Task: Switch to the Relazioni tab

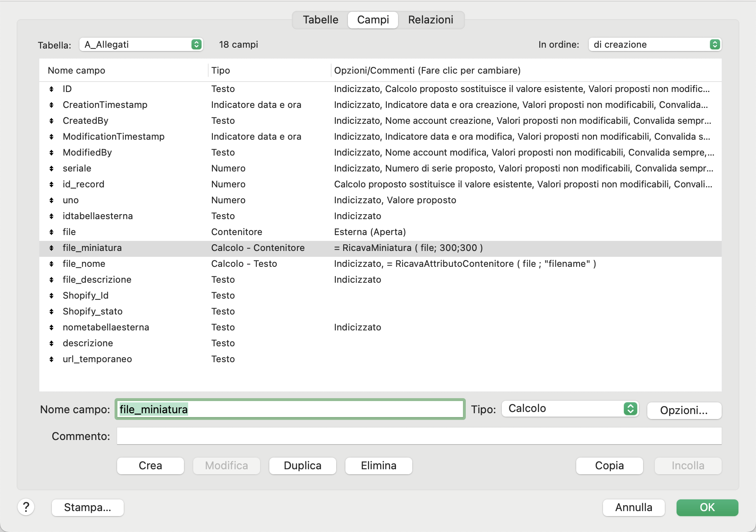Action: 431,20
